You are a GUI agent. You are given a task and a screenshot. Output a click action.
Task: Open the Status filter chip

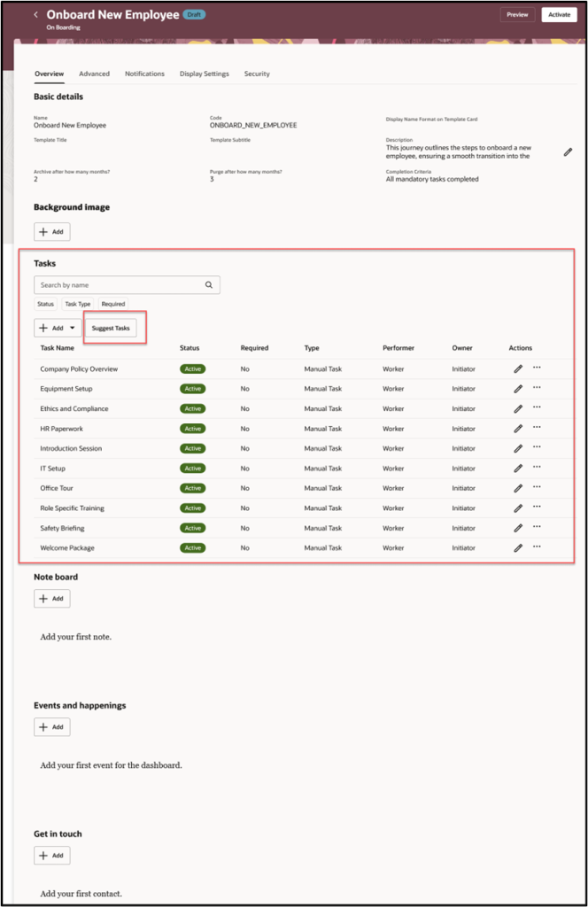46,304
